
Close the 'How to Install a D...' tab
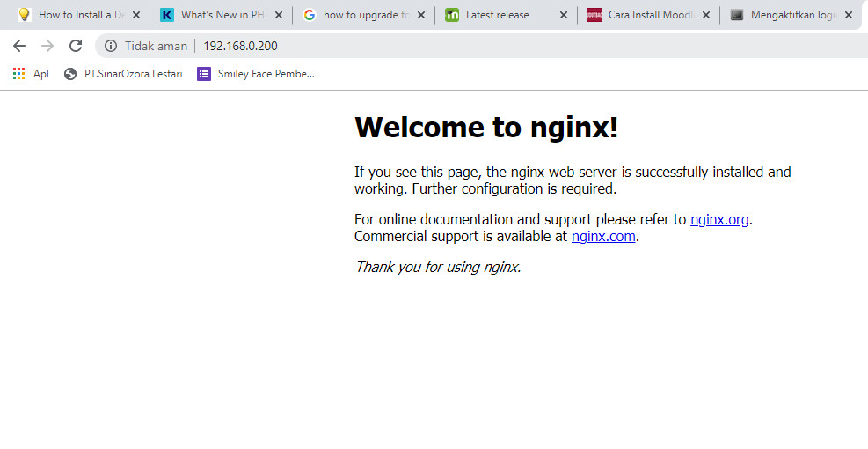click(x=136, y=15)
